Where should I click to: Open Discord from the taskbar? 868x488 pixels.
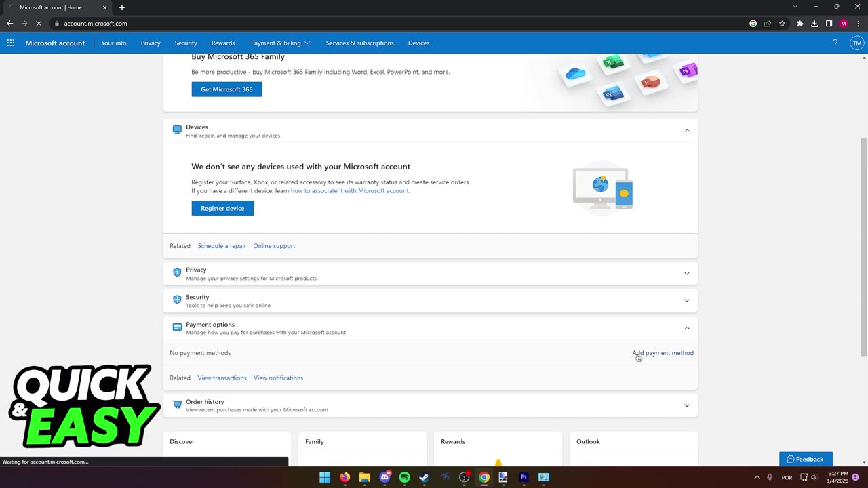pyautogui.click(x=384, y=477)
